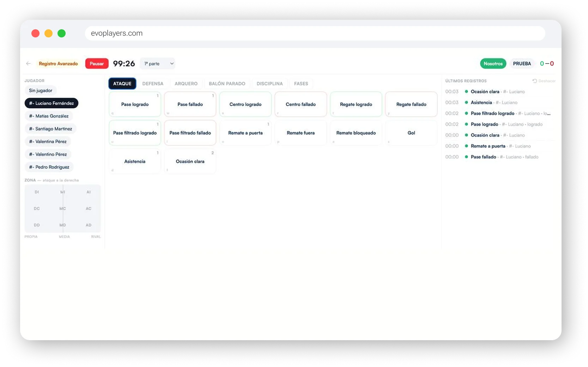Register a Pase filtrado fallado event
The image size is (588, 367).
click(190, 133)
